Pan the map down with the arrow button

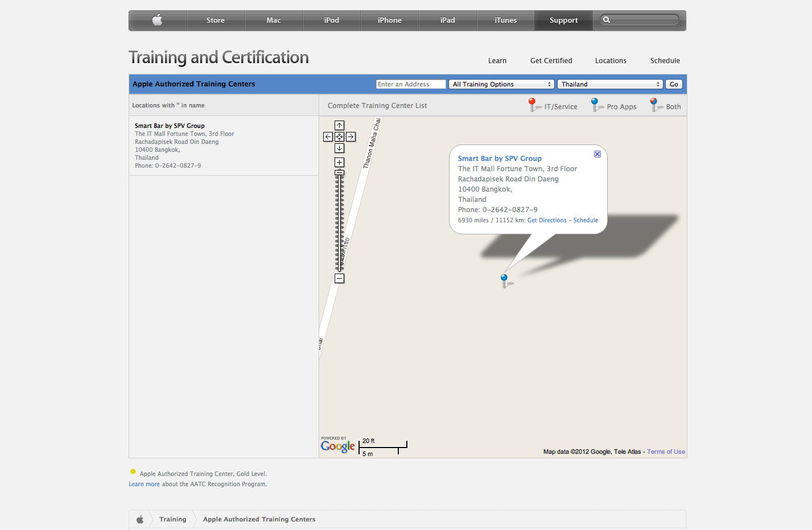click(x=339, y=148)
